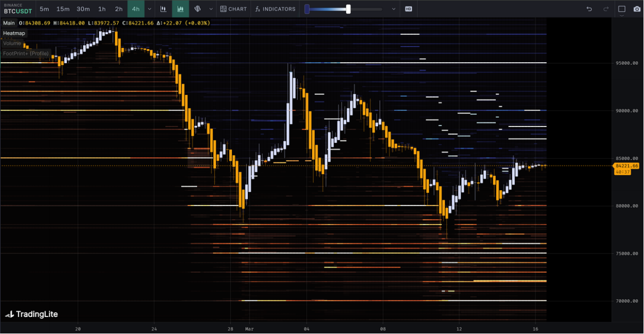Viewport: 644px width, 334px height.
Task: Expand the timeframe dropdown arrow
Action: click(x=149, y=9)
